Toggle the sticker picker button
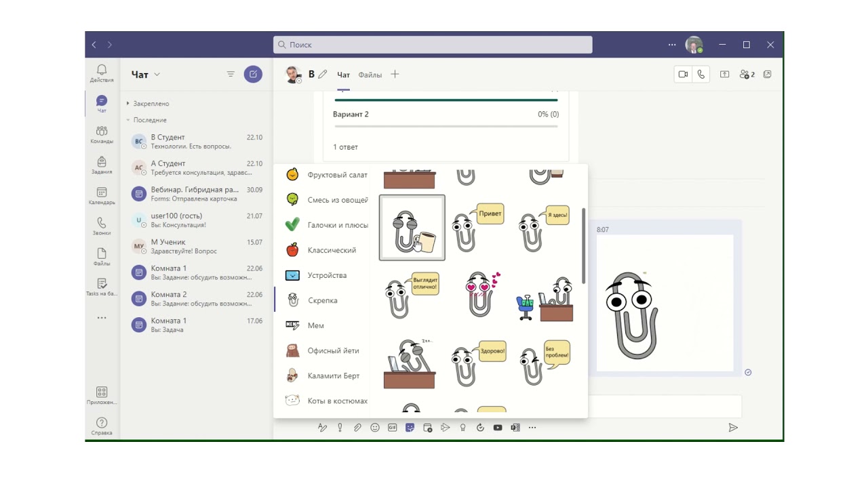868x488 pixels. (410, 428)
